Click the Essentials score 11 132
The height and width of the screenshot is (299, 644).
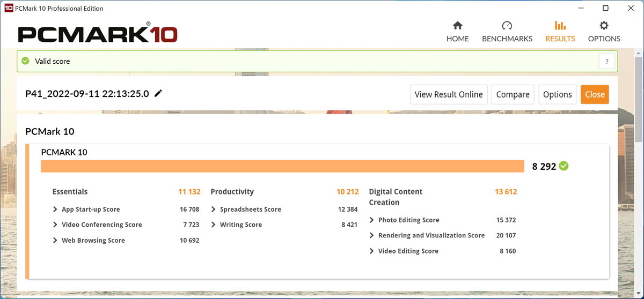(x=189, y=192)
